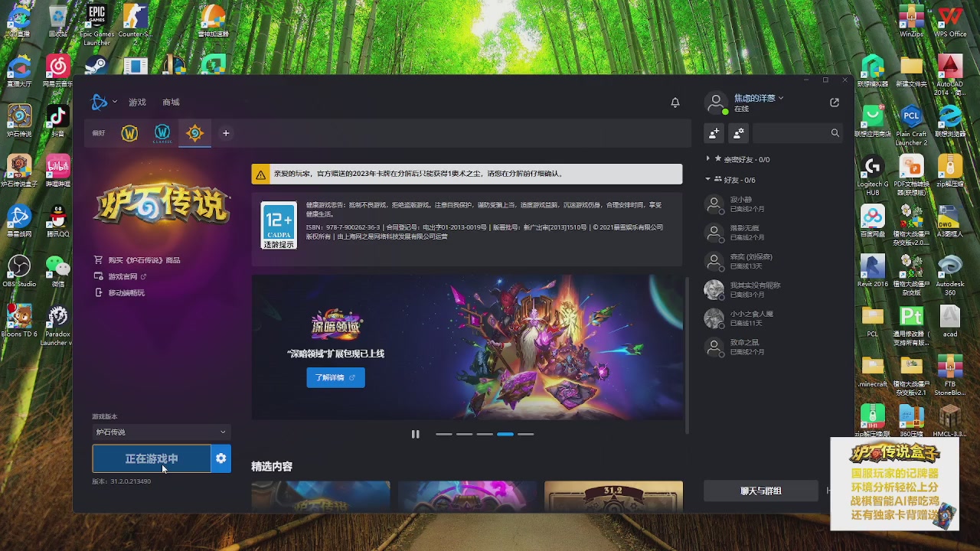
Task: Jump to the third carousel slide indicator
Action: coord(485,434)
